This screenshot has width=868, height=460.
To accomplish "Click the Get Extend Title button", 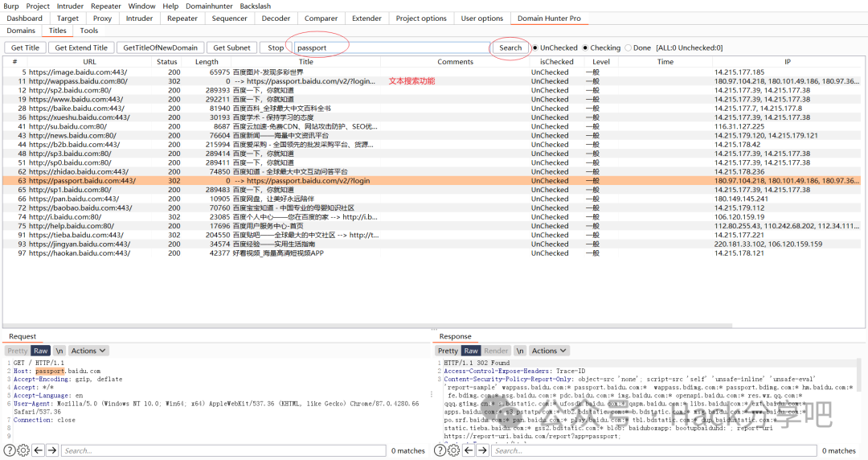I will pos(81,47).
